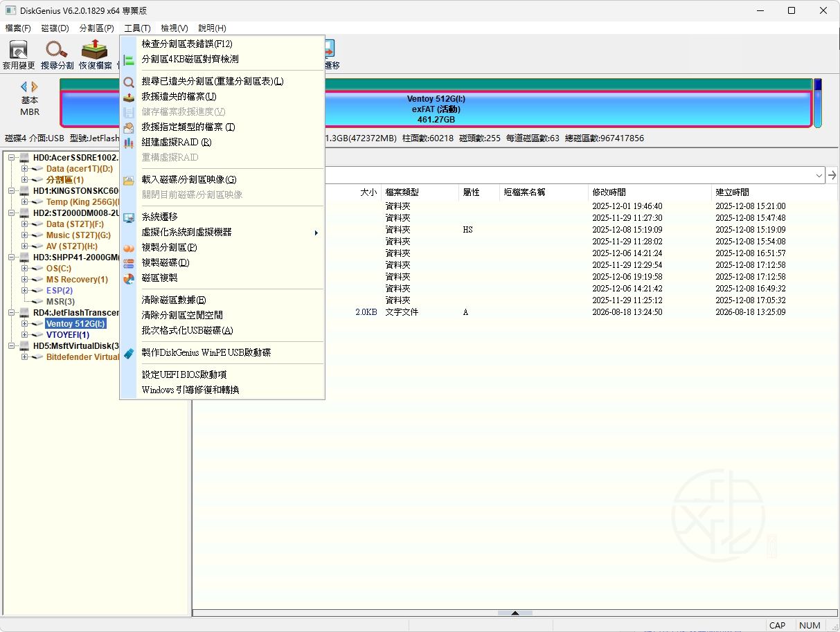Choose 清除磁區數據(E) menu entry

pos(222,300)
